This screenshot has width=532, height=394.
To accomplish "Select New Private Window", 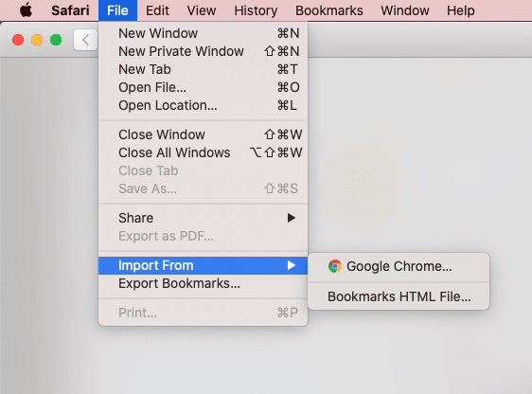I will [x=203, y=51].
